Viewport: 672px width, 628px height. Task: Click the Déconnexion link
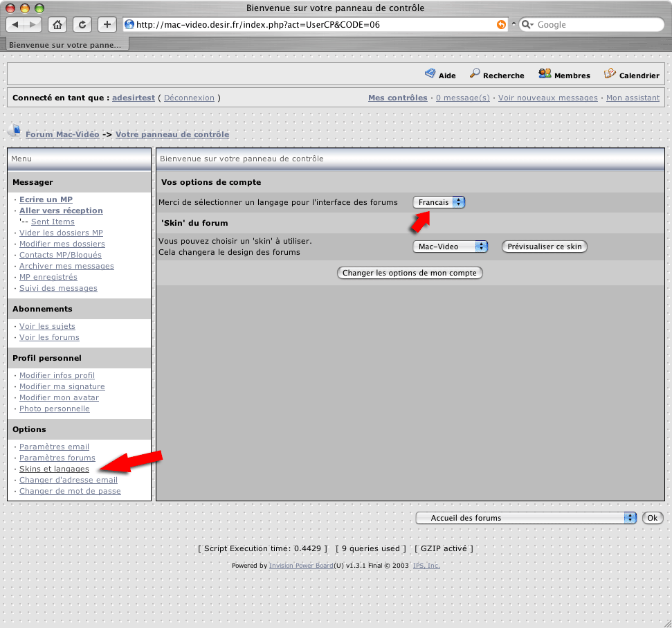coord(189,98)
